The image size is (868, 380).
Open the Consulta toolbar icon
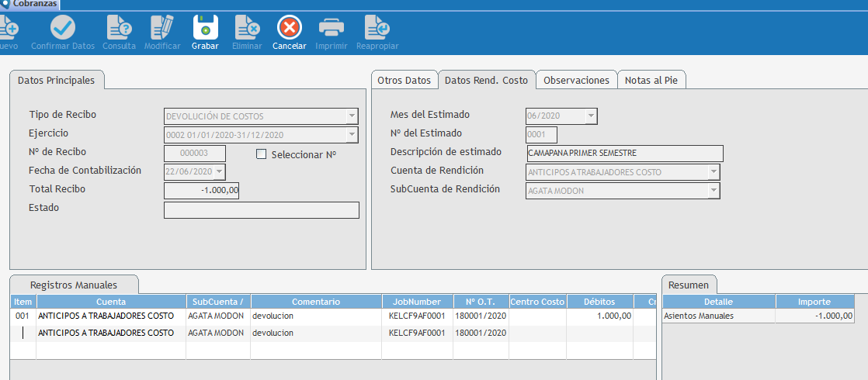click(x=119, y=28)
